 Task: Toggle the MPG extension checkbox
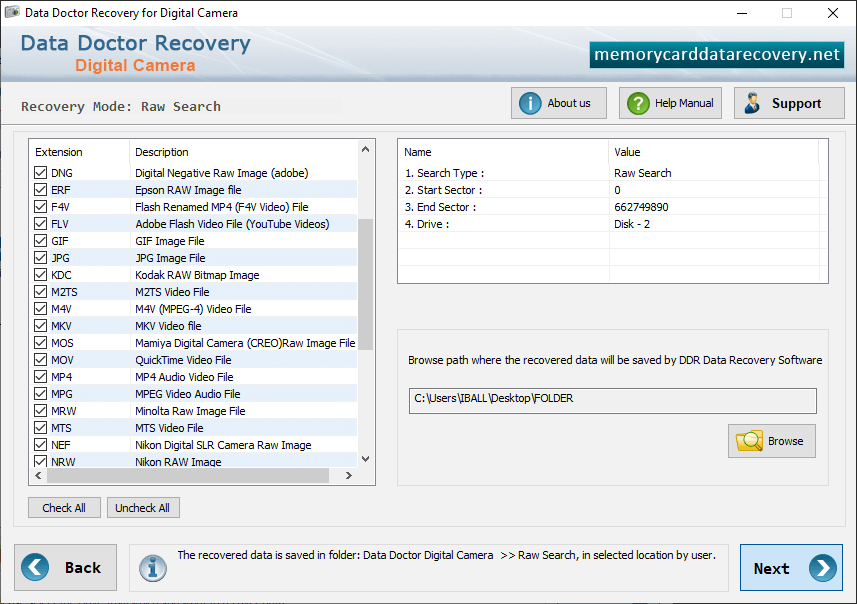(40, 394)
